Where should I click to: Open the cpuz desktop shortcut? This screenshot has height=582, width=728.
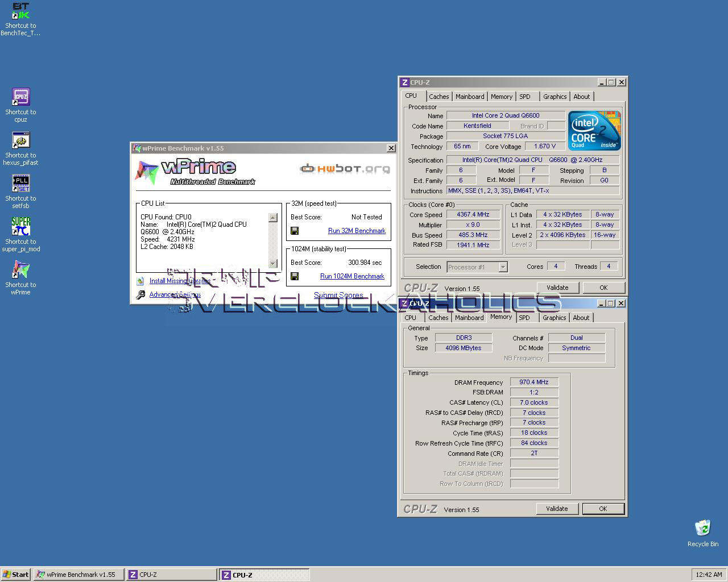20,97
